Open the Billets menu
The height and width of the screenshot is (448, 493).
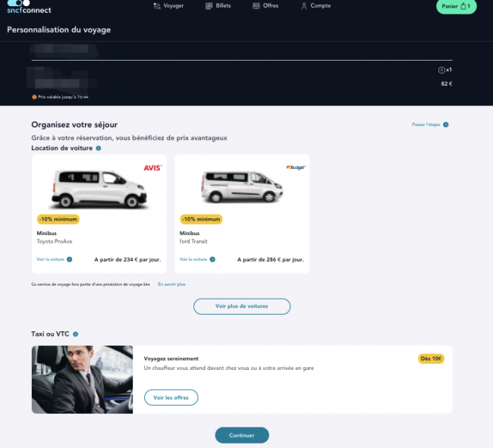pos(218,6)
